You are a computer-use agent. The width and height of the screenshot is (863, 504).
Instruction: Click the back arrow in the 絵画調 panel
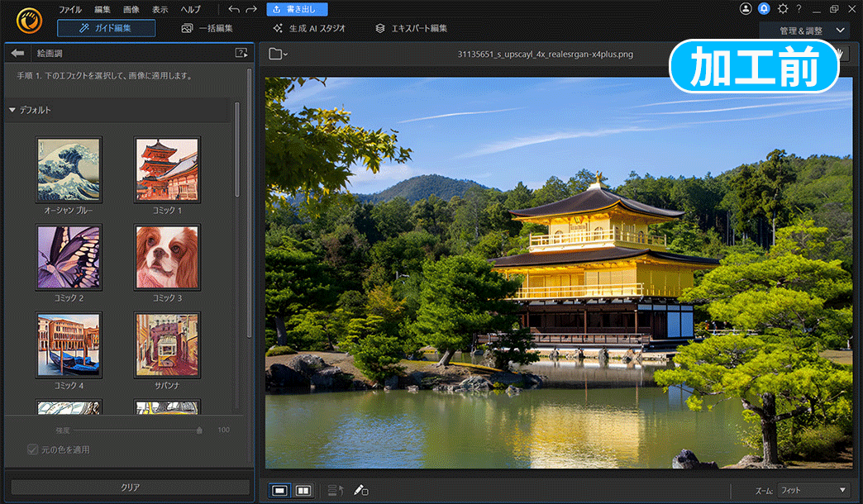tap(17, 53)
